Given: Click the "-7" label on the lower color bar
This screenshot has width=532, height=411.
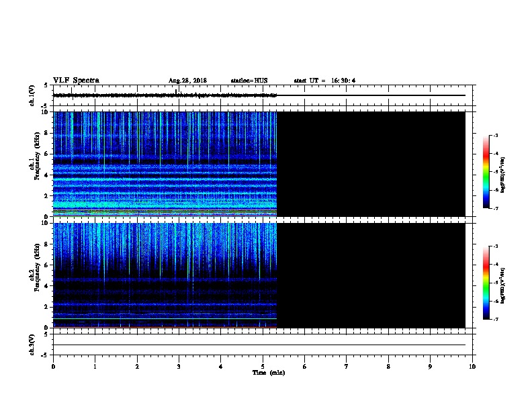Looking at the screenshot, I should coord(496,319).
